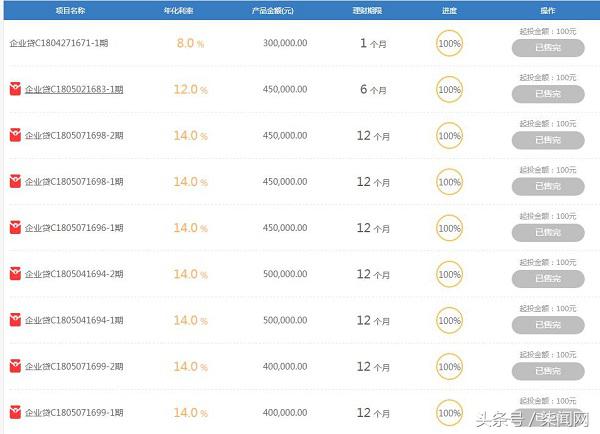
Task: Click the 1 个月 term value
Action: [x=373, y=43]
